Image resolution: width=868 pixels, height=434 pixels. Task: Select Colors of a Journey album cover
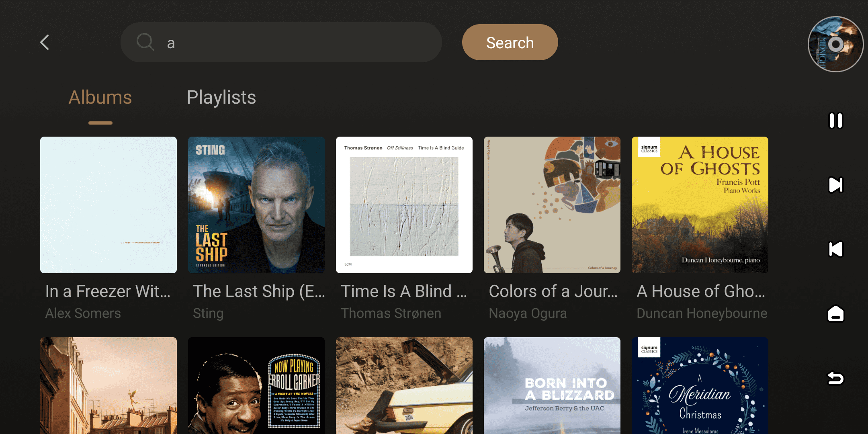pyautogui.click(x=552, y=205)
